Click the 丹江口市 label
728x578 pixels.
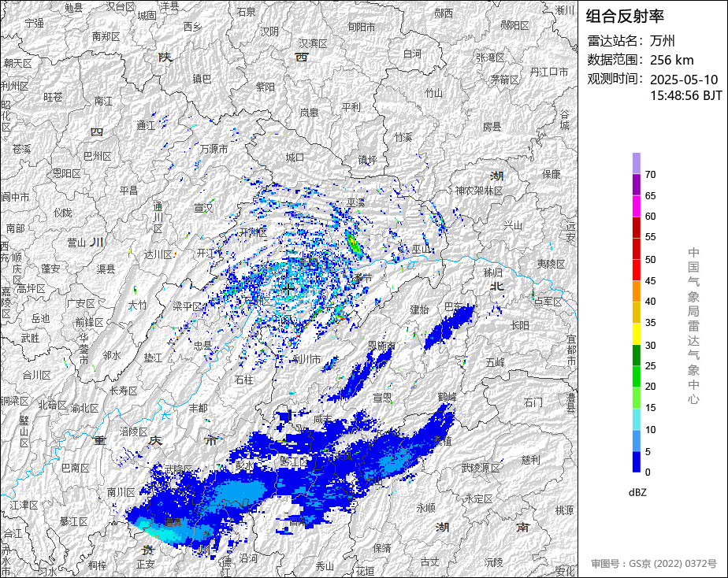coord(549,72)
